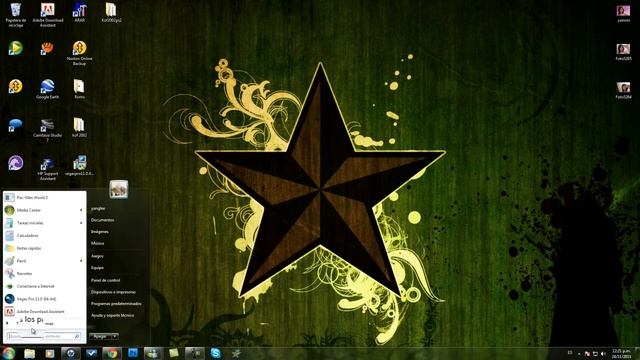The width and height of the screenshot is (640, 360).
Task: Open the arrow next to Apagar
Action: (x=115, y=336)
